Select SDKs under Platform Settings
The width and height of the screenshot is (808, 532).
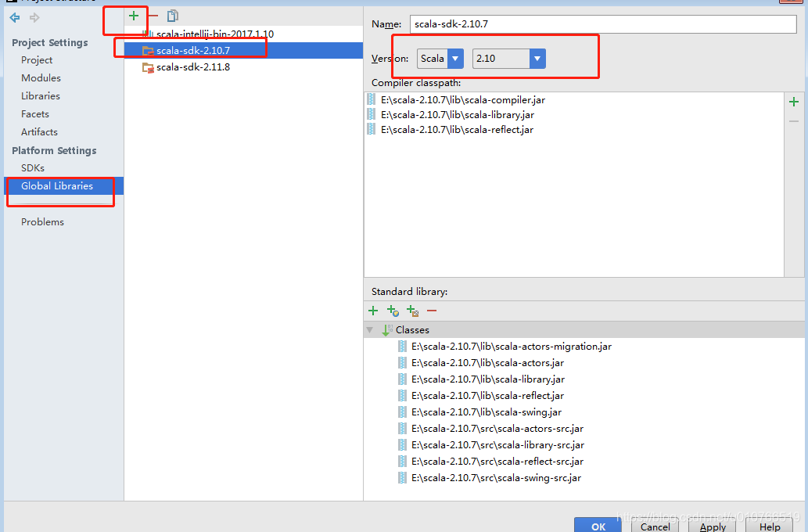click(32, 167)
